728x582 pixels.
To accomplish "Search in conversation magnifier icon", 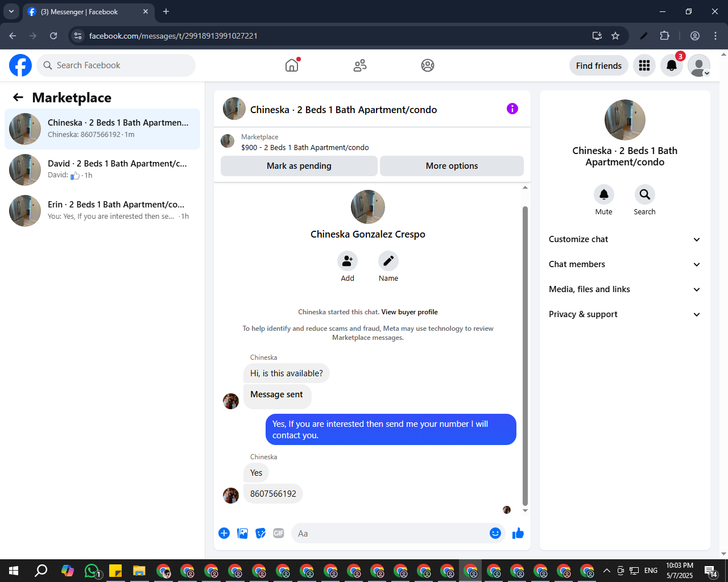I will point(645,194).
